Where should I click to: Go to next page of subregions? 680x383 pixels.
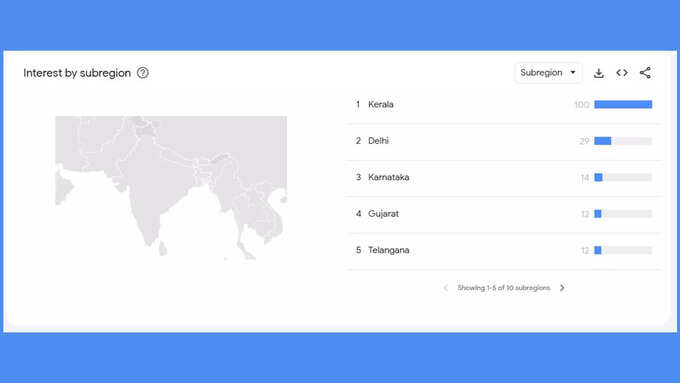pyautogui.click(x=562, y=288)
